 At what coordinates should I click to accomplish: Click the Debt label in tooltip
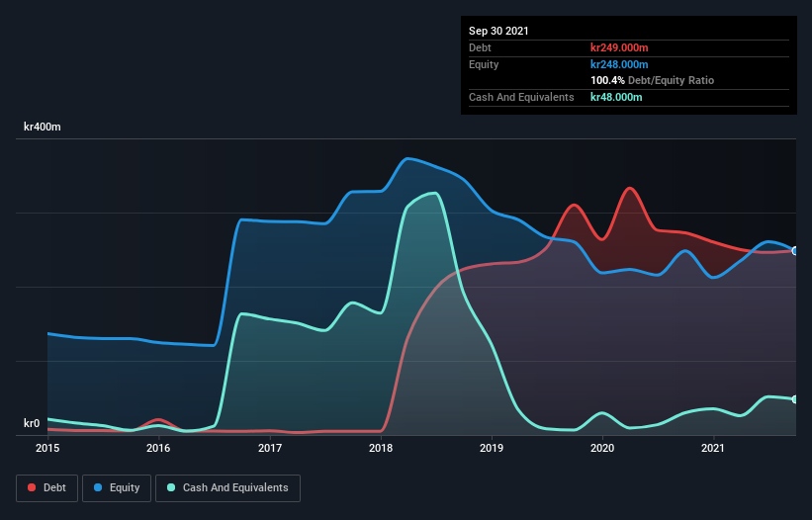(x=480, y=47)
